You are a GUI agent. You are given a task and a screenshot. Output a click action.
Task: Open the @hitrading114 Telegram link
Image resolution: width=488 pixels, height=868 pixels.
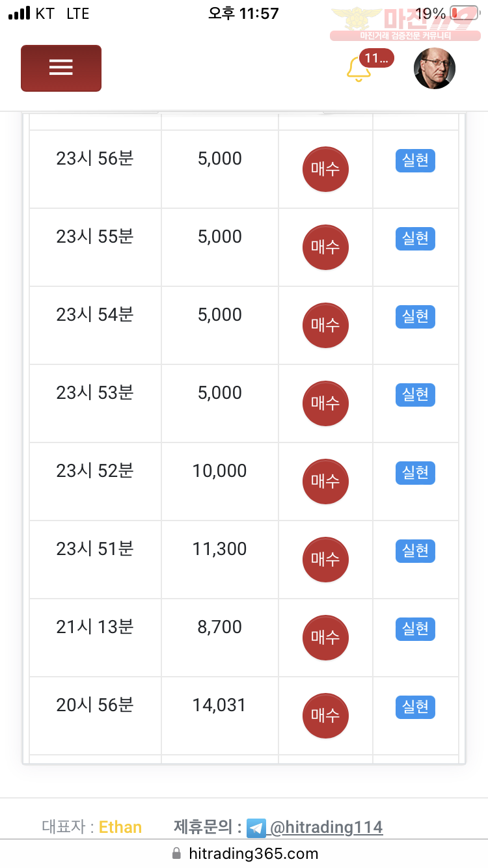[326, 827]
